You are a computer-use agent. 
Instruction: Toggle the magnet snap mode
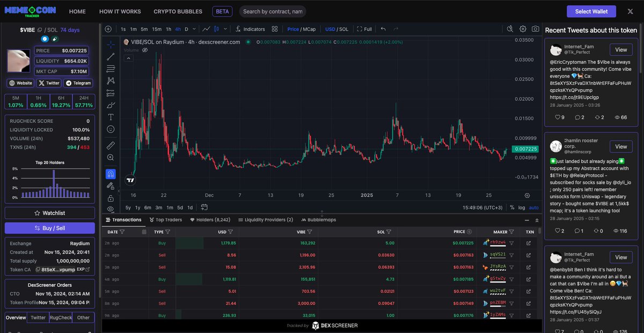(x=111, y=174)
